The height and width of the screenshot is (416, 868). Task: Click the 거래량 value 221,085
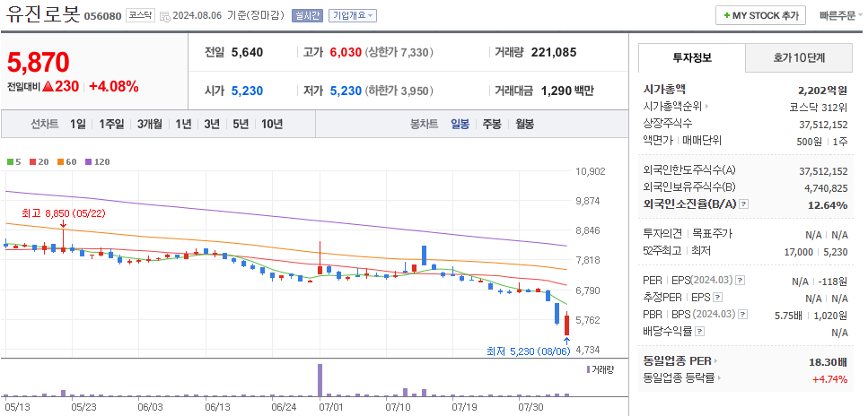point(554,53)
